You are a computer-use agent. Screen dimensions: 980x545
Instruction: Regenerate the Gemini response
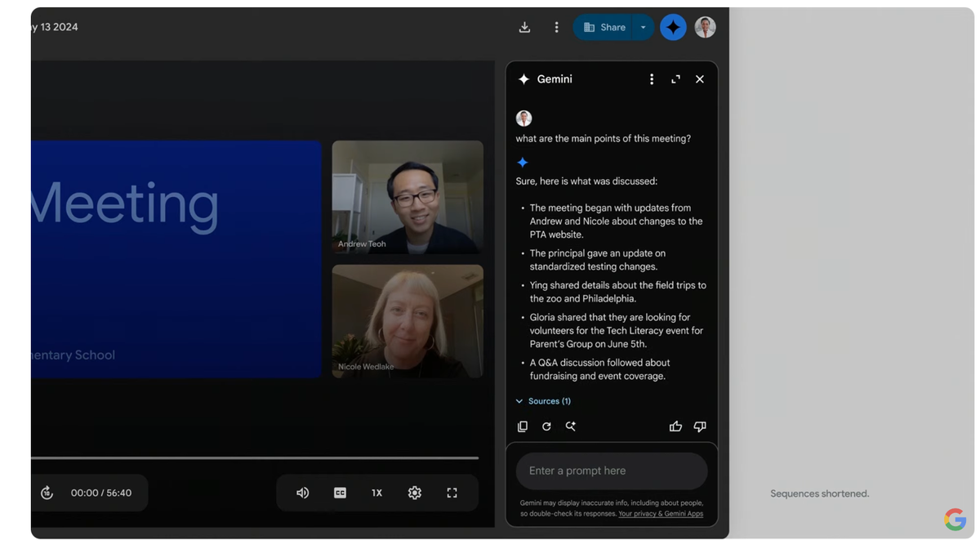546,427
